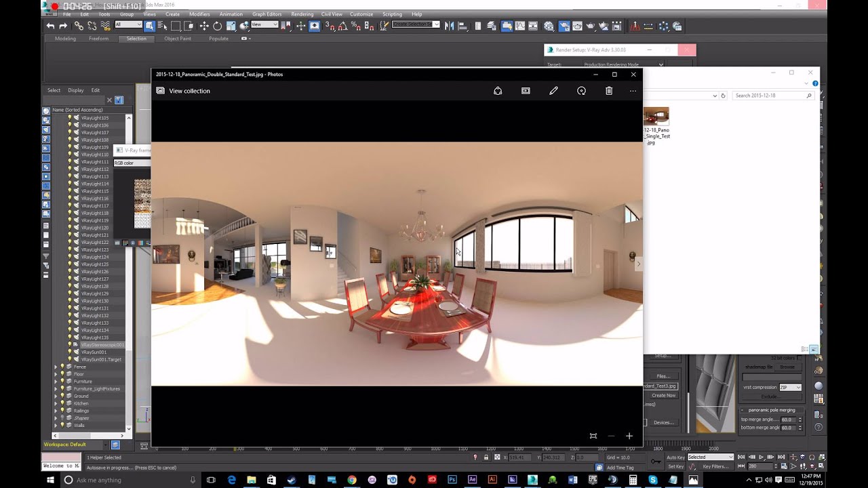Open Key Filters... dialog
Viewport: 868px width, 488px height.
click(x=716, y=466)
